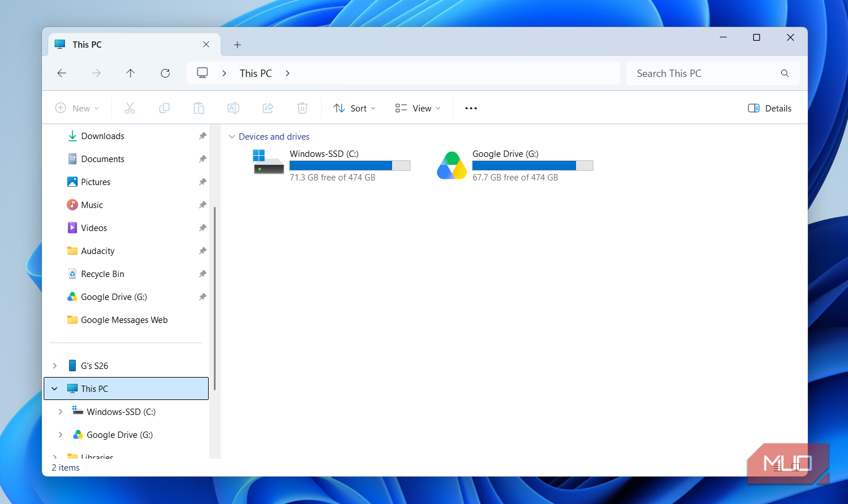The height and width of the screenshot is (504, 848).
Task: Click chevron after This PC in address bar
Action: point(287,73)
